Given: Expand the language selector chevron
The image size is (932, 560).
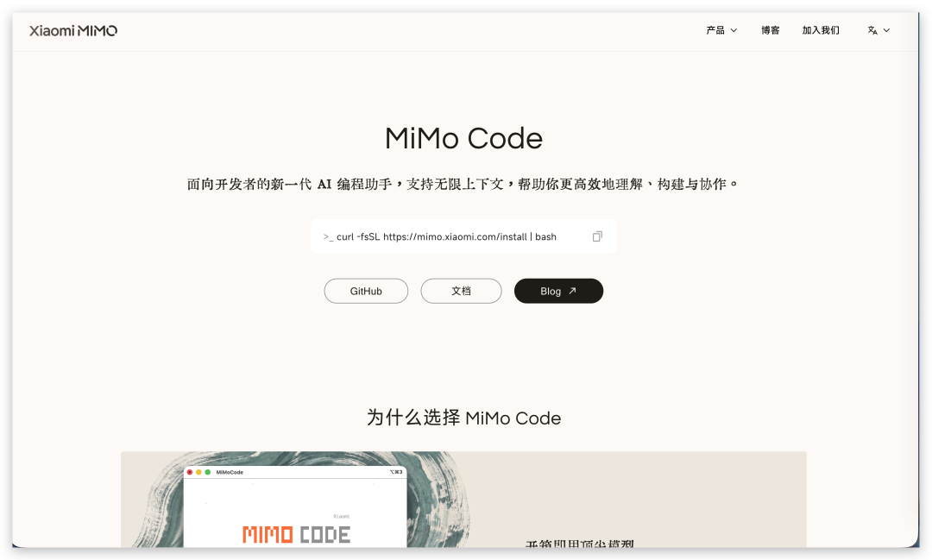Looking at the screenshot, I should tap(886, 30).
